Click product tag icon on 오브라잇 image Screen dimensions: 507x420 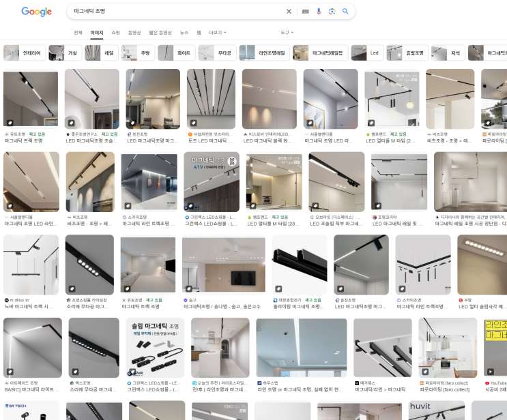point(315,206)
